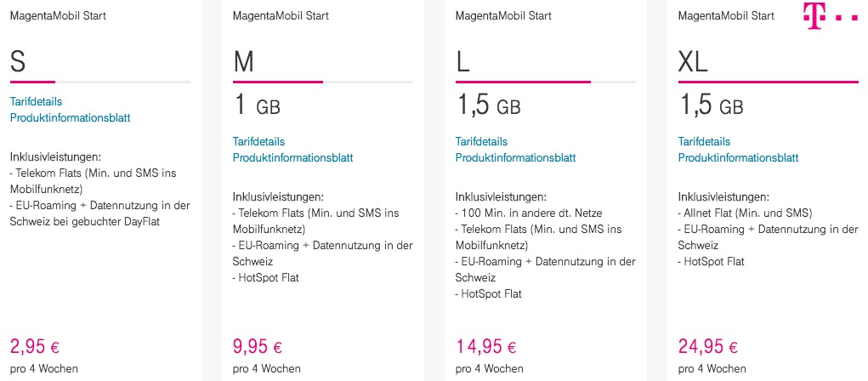Click the 24,95 € price
This screenshot has width=868, height=381.
pyautogui.click(x=707, y=346)
